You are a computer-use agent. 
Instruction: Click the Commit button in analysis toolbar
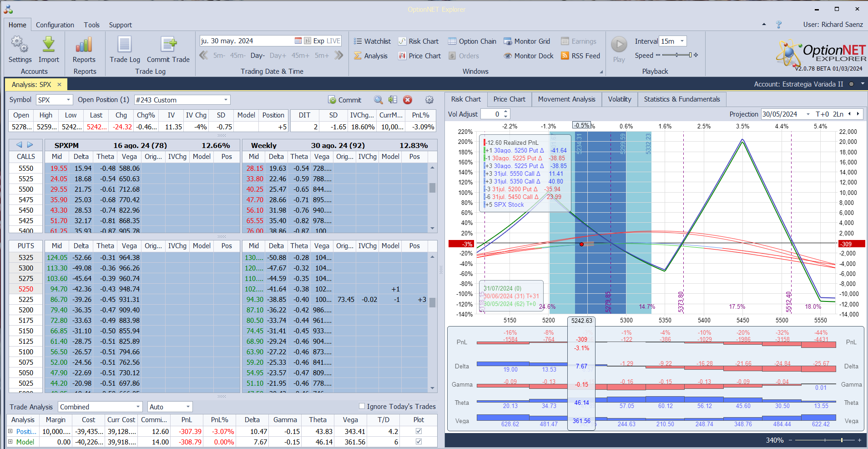tap(344, 100)
